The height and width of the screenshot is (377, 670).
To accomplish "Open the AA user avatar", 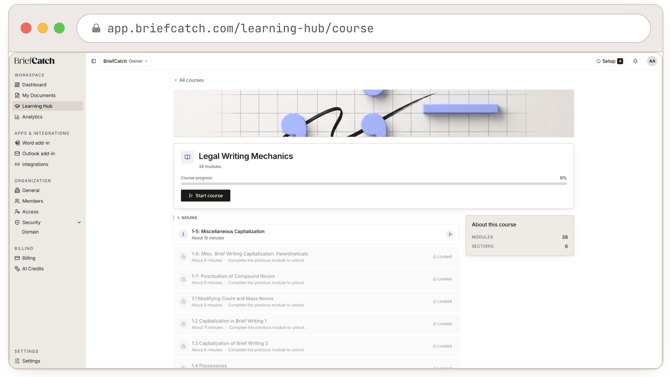I will pos(652,61).
